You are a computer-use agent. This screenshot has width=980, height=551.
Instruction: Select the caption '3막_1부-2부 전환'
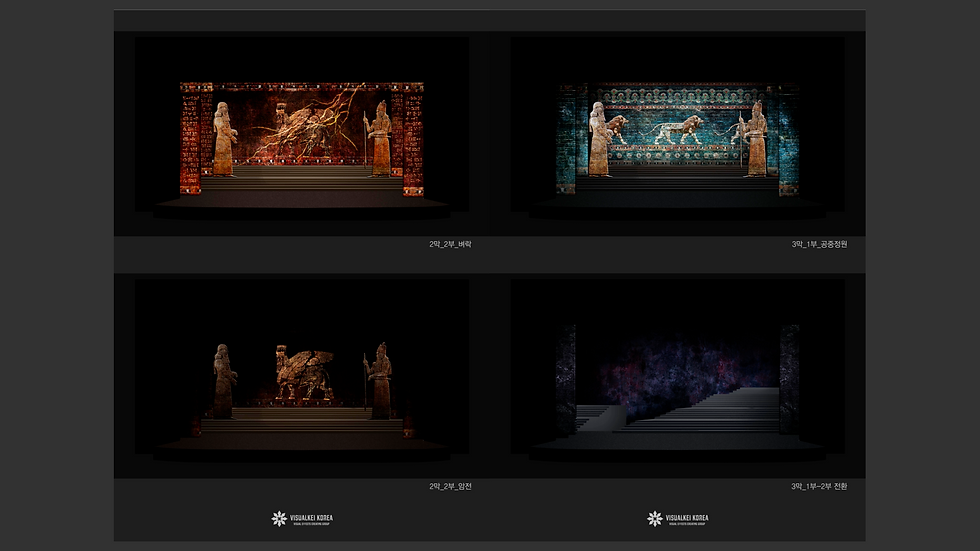tap(819, 486)
